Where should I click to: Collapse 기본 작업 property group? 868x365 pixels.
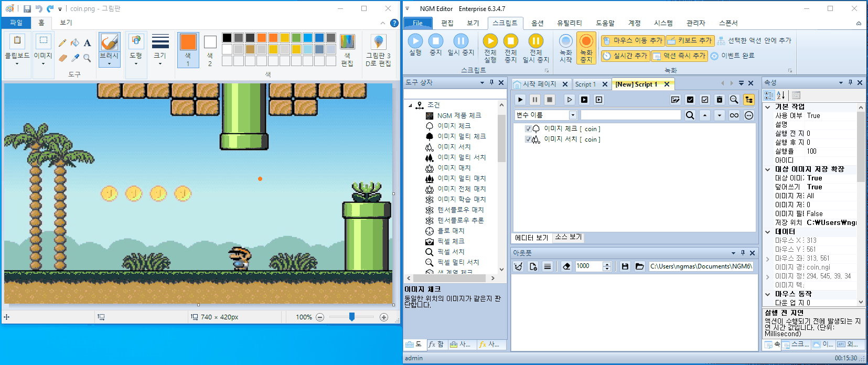[768, 107]
